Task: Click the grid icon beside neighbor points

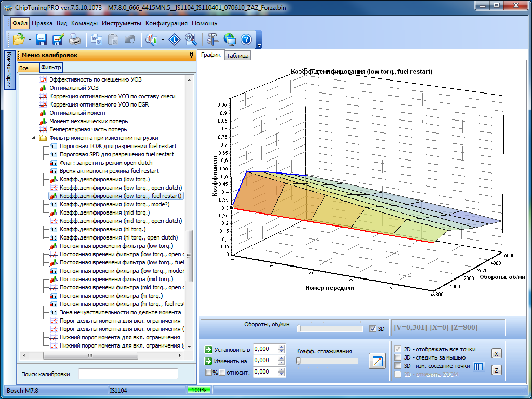Action: [478, 366]
